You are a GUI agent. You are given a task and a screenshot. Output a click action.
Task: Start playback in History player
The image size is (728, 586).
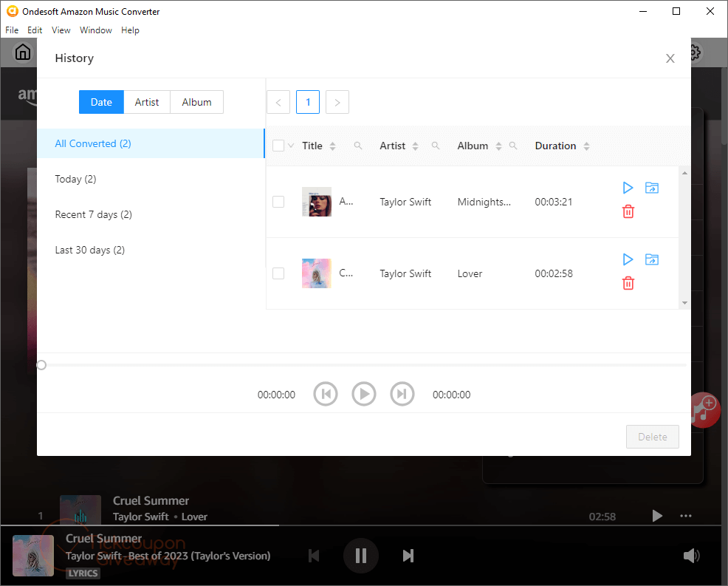(363, 394)
